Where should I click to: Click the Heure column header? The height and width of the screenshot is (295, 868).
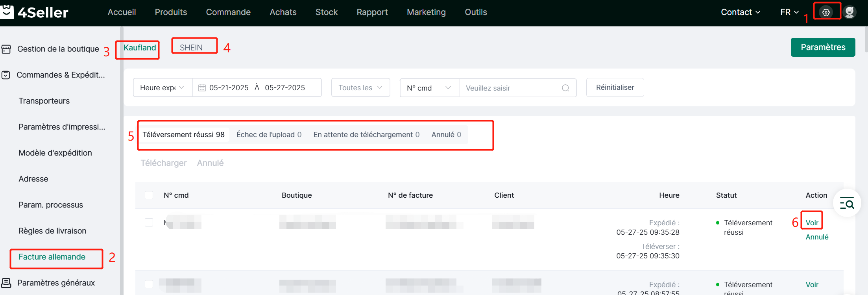click(x=669, y=195)
